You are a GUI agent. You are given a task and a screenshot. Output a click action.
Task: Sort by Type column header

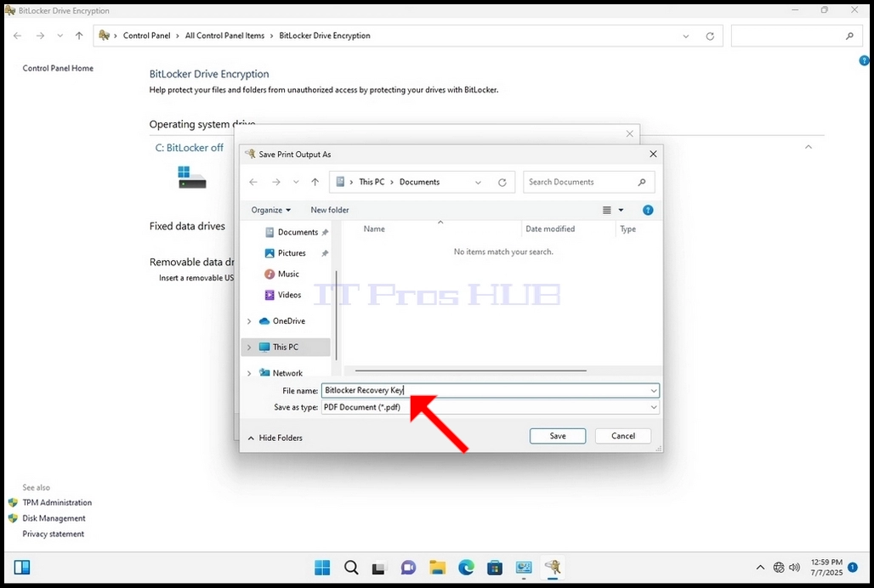[x=627, y=229]
